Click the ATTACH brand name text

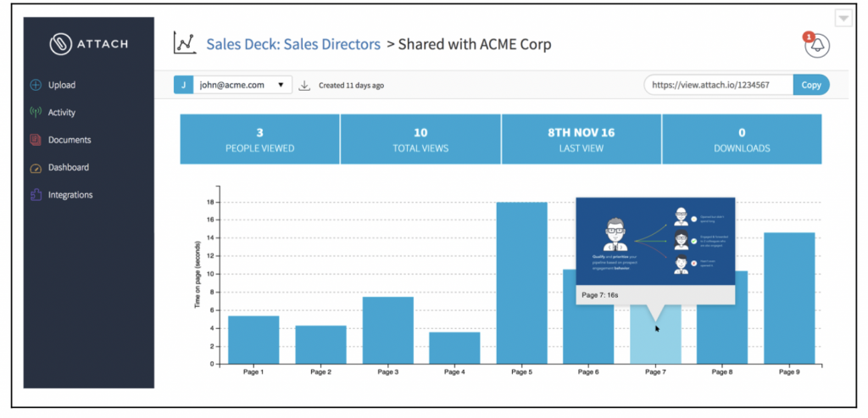(102, 44)
